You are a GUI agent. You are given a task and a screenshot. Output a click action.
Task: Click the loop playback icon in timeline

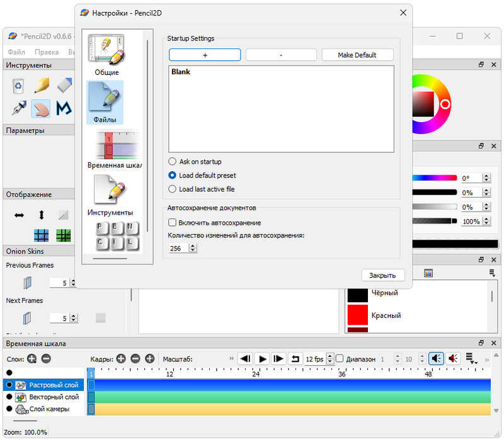295,358
